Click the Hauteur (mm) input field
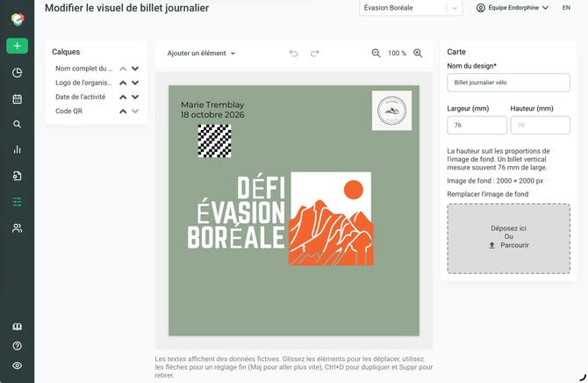Viewport: 588px width, 383px height. tap(540, 125)
